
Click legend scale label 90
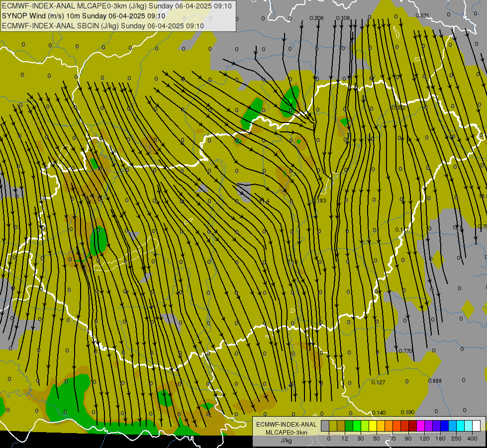pyautogui.click(x=408, y=439)
